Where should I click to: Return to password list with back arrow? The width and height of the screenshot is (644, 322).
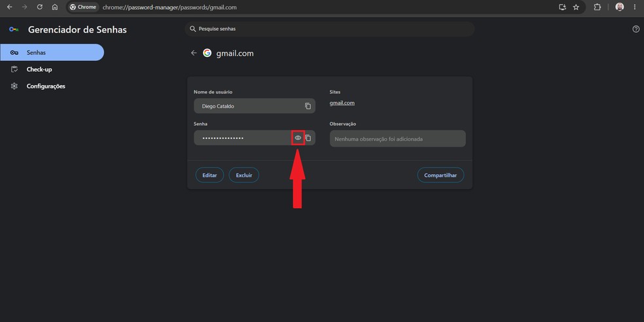tap(194, 53)
